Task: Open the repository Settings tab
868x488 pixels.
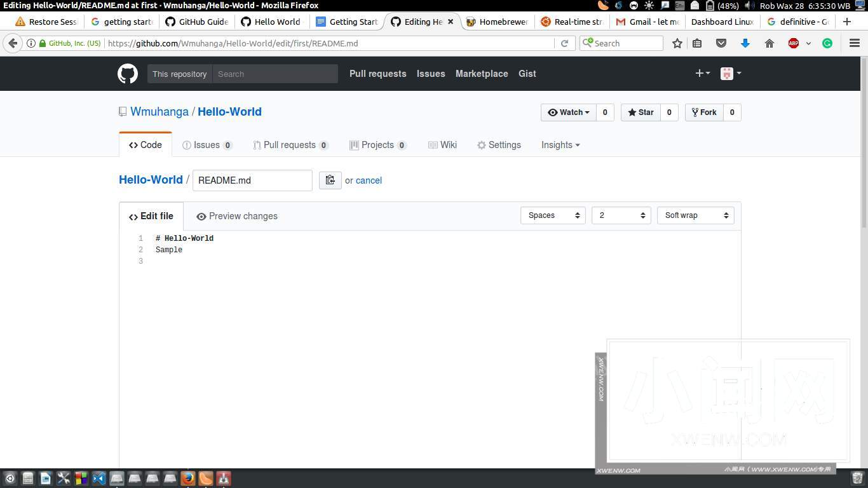Action: (499, 145)
